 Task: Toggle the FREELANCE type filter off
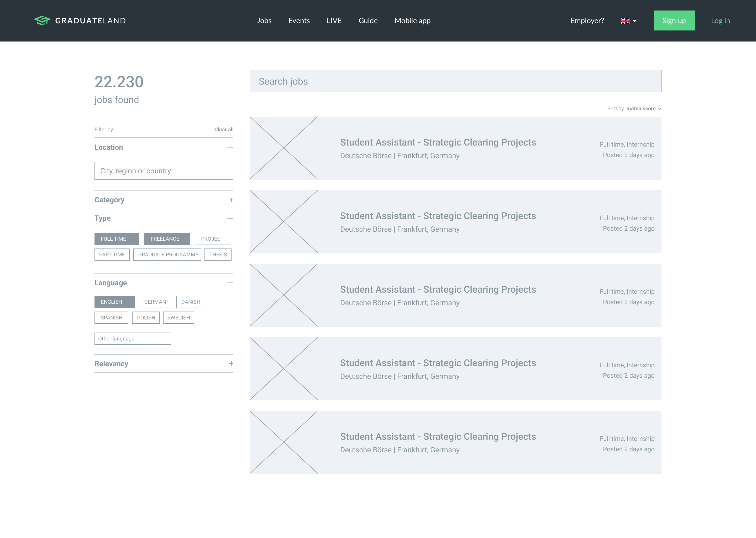(x=167, y=239)
